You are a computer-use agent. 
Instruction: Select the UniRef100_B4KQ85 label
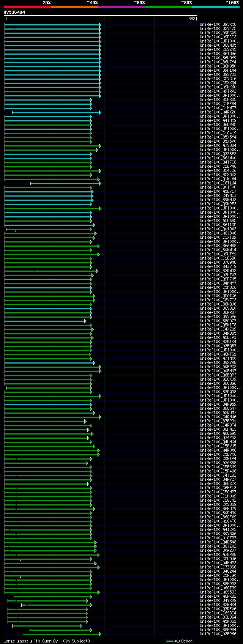[x=218, y=333]
